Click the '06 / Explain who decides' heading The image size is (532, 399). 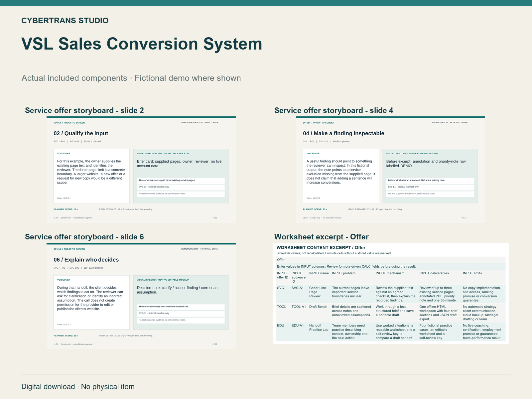[86, 260]
